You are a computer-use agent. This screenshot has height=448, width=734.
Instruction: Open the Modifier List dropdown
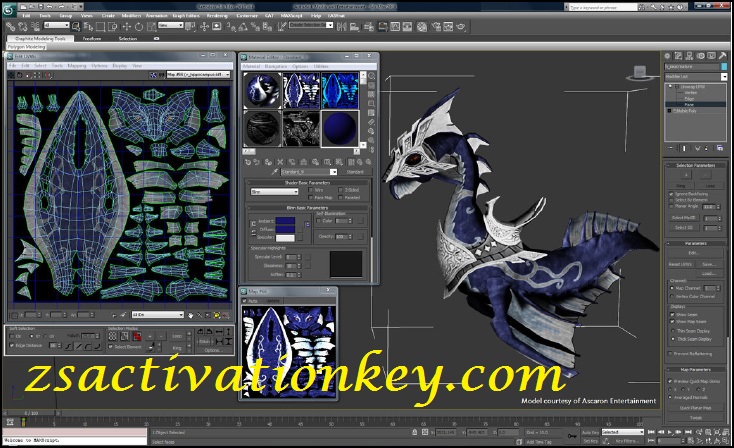pos(696,76)
